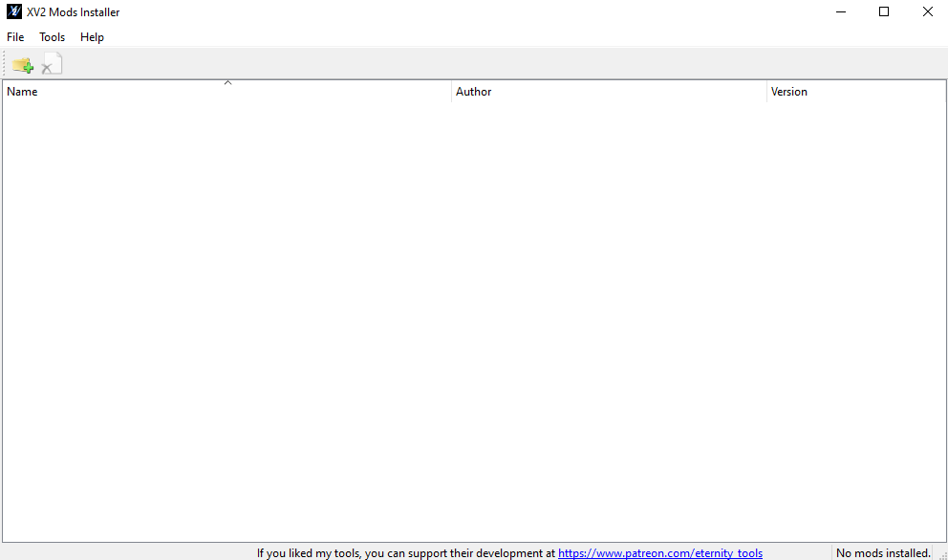Viewport: 948px width, 560px height.
Task: Click the install mod folder icon
Action: click(22, 64)
